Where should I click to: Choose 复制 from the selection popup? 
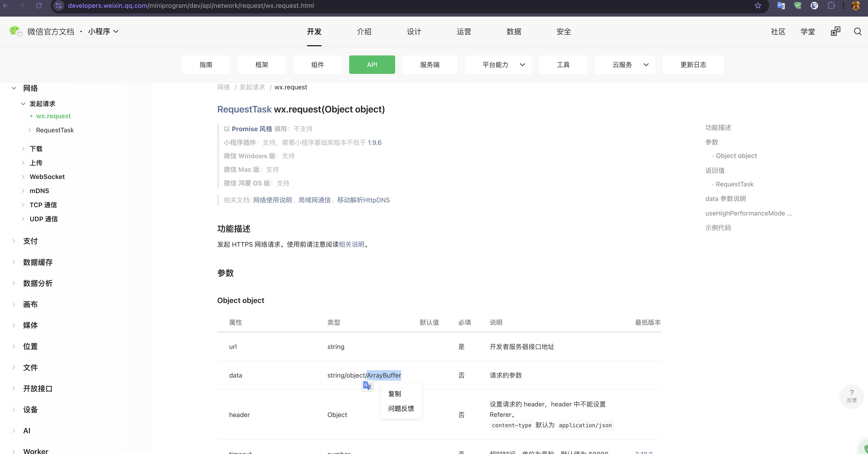[394, 394]
